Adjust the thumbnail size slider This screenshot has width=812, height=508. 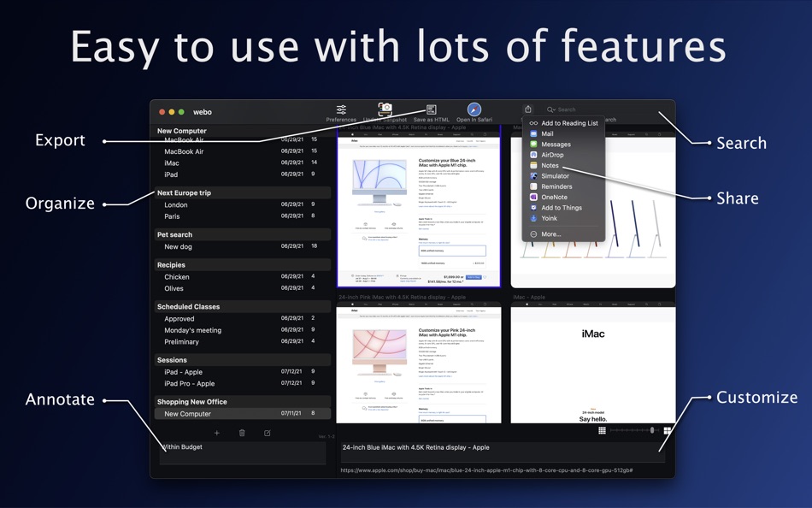click(x=652, y=430)
